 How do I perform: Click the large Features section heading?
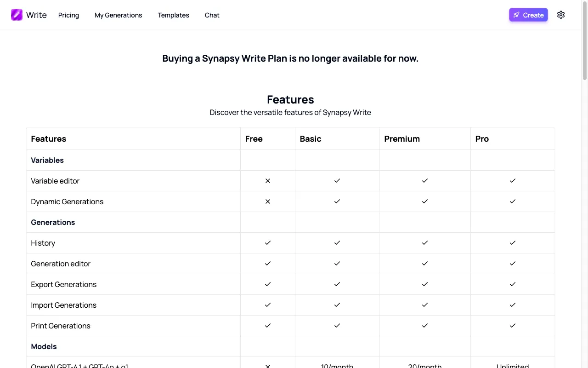tap(290, 99)
